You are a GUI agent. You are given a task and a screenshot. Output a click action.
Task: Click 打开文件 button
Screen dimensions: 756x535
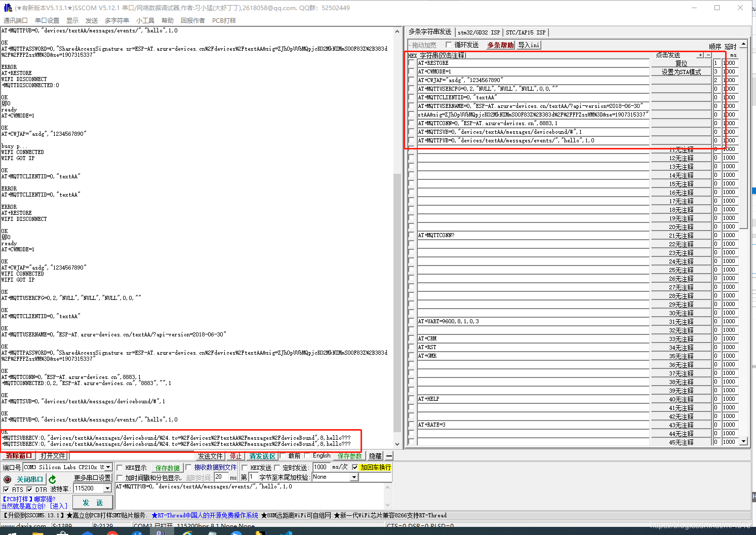pyautogui.click(x=53, y=456)
